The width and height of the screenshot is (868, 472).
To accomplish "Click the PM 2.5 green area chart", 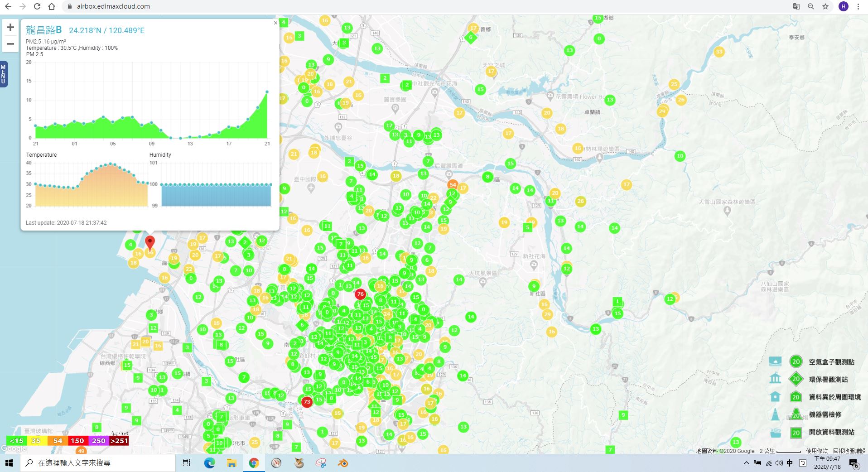I will [x=151, y=101].
